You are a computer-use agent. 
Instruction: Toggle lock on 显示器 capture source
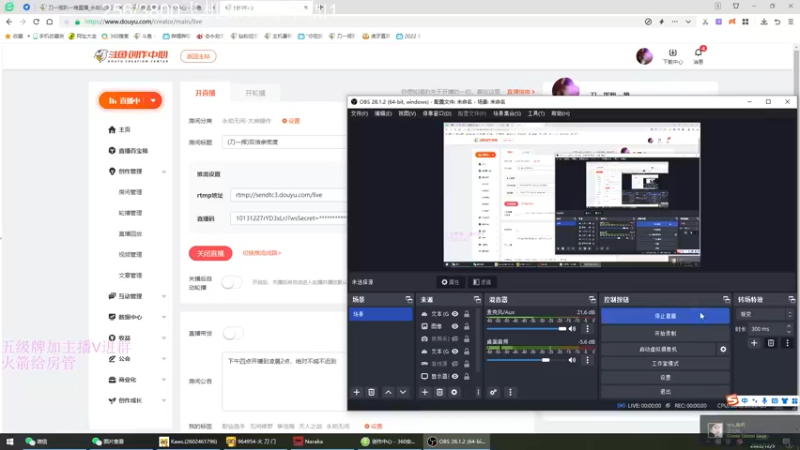click(x=466, y=377)
